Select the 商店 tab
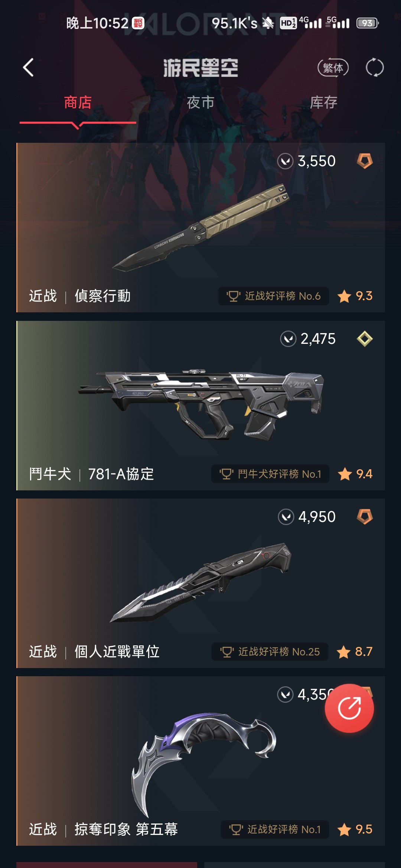This screenshot has height=868, width=401. pyautogui.click(x=78, y=102)
